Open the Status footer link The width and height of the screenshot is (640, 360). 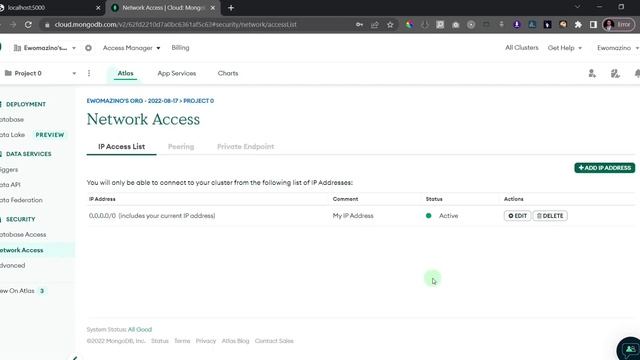pos(160,341)
